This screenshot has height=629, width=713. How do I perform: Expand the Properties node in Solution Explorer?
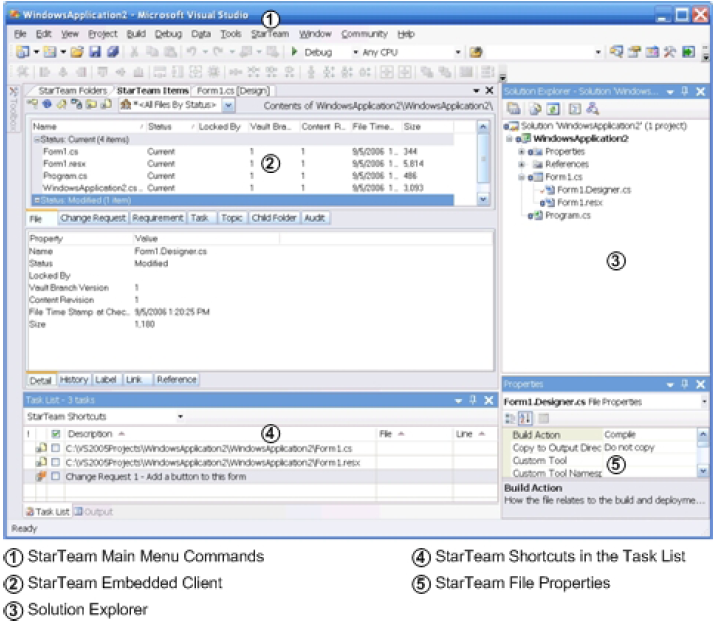click(522, 151)
